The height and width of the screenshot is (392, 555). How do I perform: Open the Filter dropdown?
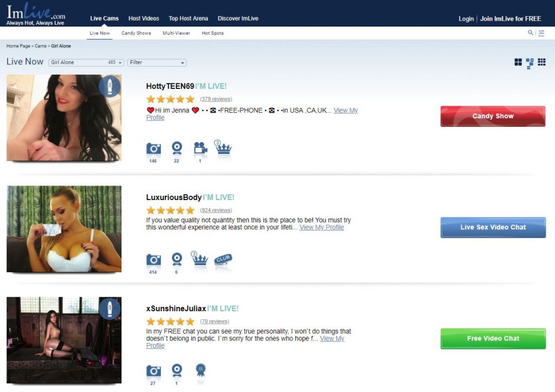coord(157,63)
